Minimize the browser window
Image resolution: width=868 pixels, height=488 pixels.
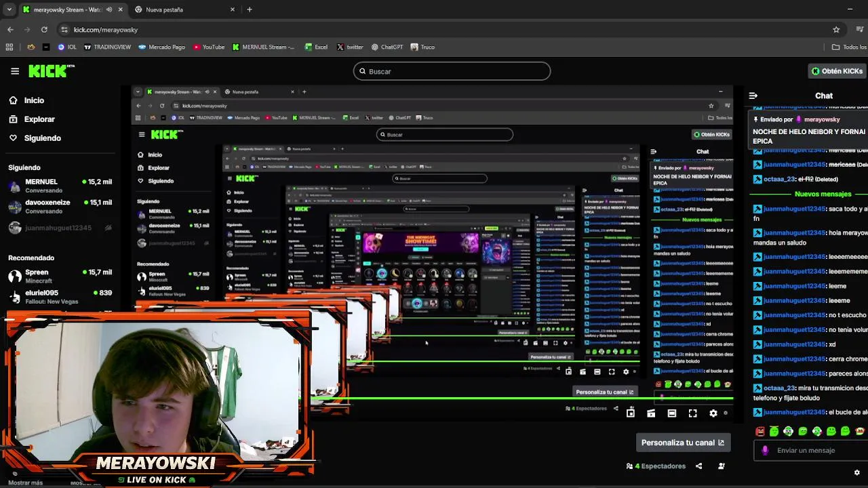coord(850,9)
